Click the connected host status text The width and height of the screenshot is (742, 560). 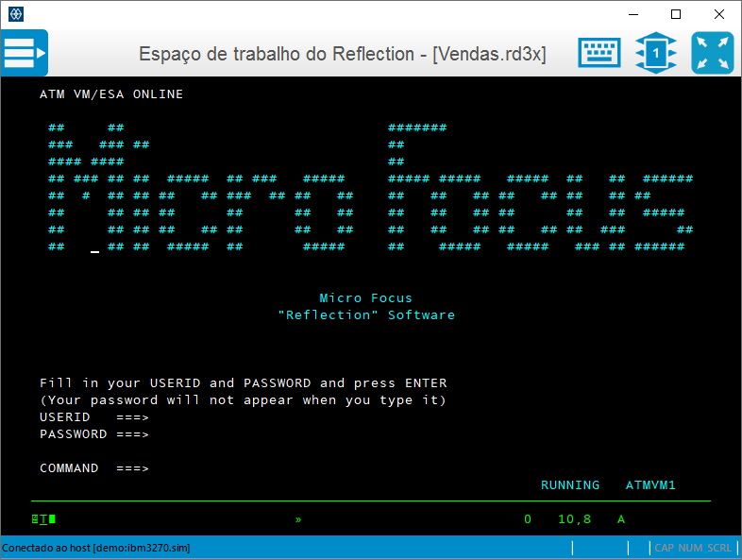[95, 548]
